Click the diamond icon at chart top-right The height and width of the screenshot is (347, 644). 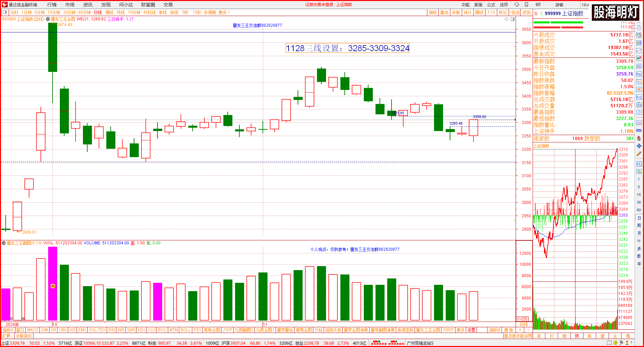point(506,19)
